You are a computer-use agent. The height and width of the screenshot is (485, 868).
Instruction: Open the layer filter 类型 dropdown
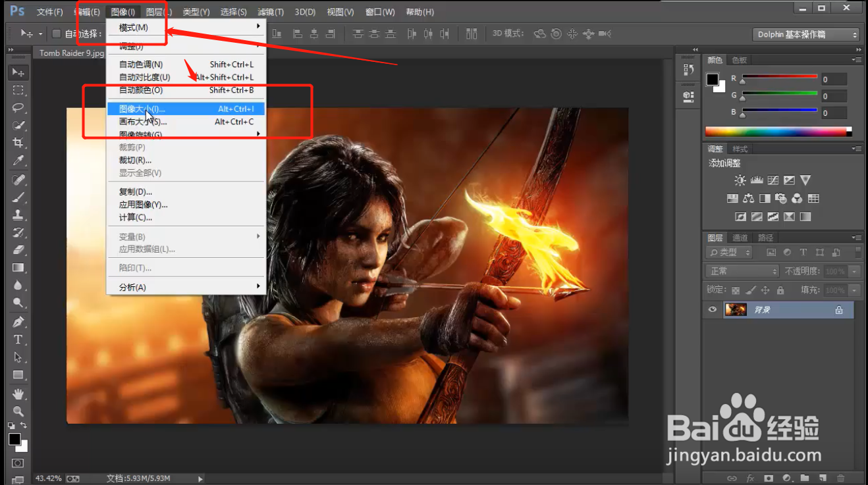(x=729, y=252)
